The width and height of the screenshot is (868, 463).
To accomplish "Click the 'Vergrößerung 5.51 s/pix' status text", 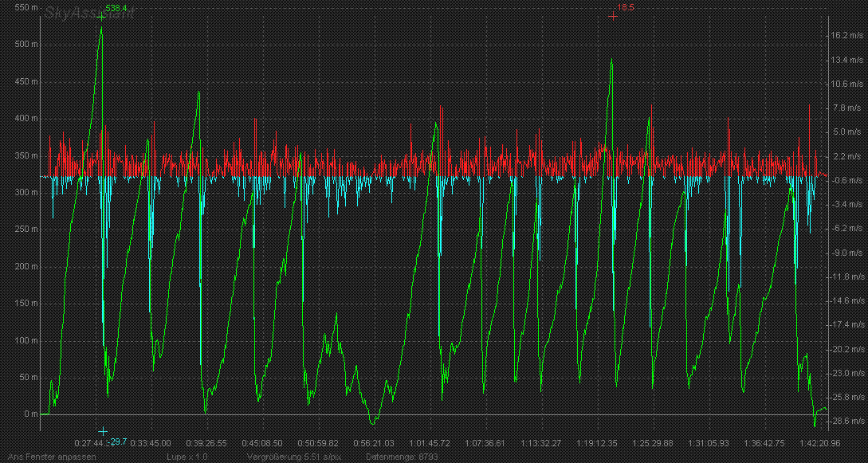I will click(294, 457).
